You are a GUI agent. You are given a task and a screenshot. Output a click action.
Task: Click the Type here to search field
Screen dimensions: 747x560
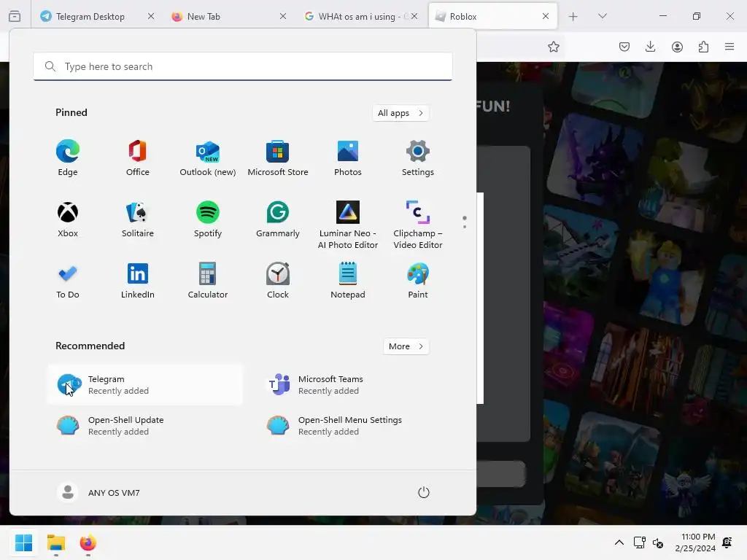(243, 66)
